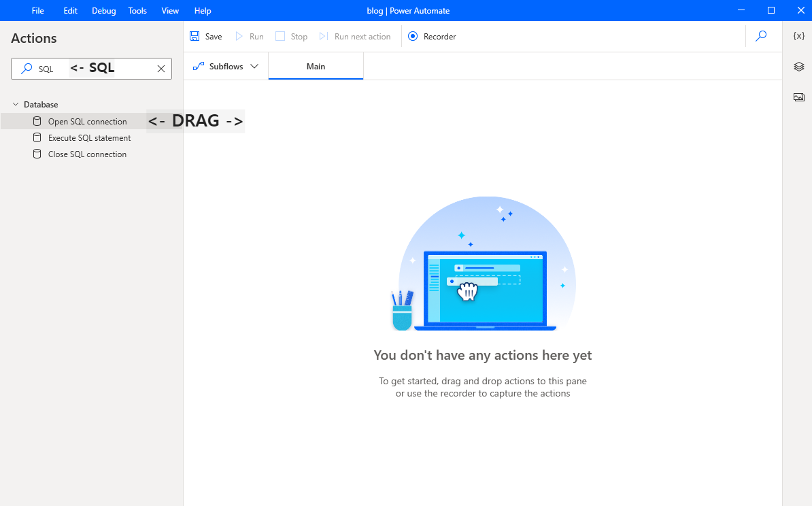Click the Run play icon
The image size is (812, 506).
(x=239, y=36)
